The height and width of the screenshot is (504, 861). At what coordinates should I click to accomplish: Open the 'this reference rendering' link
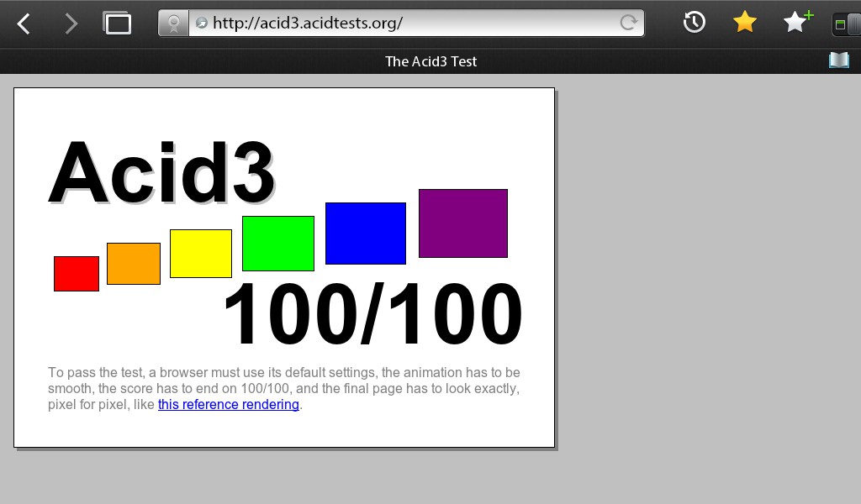click(x=229, y=405)
